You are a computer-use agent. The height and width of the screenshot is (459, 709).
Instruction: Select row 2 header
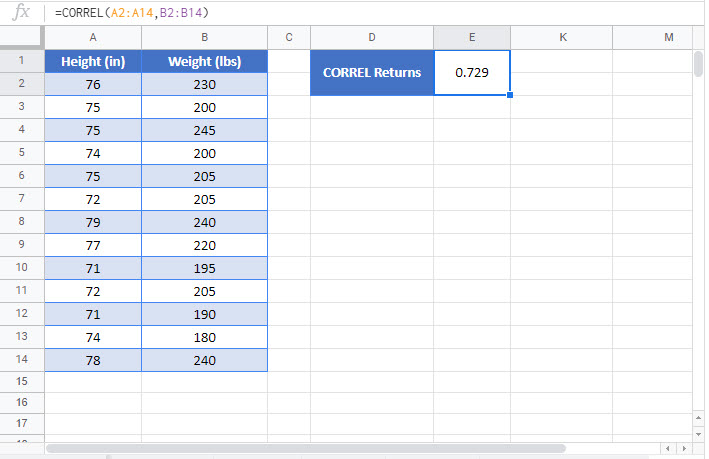22,84
